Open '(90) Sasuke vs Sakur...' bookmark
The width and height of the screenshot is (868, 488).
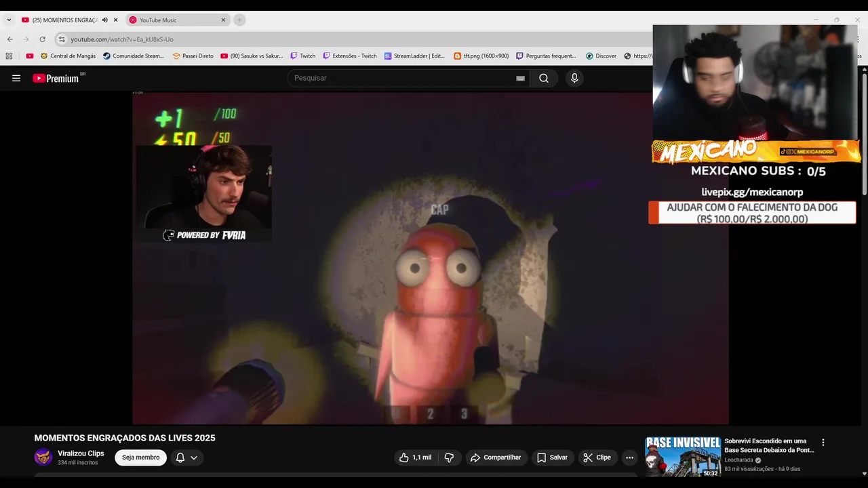coord(252,56)
